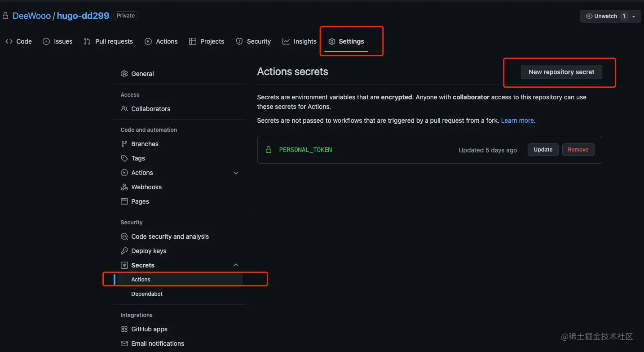Switch to the Insights tab
Screen dimensions: 644x352
pos(300,41)
